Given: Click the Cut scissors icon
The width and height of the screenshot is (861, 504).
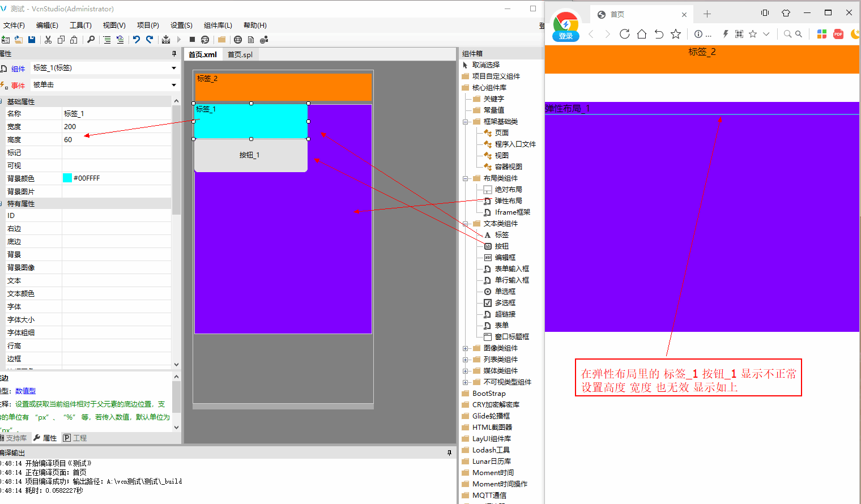Looking at the screenshot, I should (x=48, y=40).
